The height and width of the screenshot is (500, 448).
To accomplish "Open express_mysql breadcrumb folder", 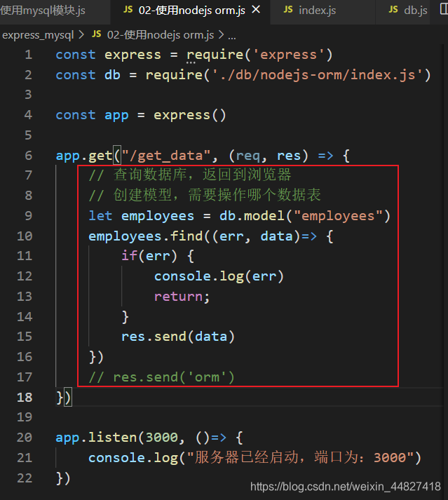I will coord(38,35).
